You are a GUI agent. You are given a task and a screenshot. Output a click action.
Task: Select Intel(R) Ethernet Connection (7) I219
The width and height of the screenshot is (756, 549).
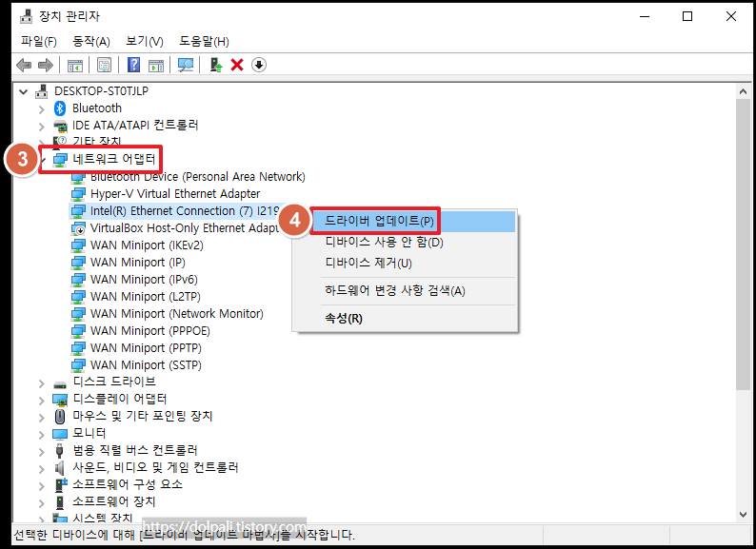185,211
